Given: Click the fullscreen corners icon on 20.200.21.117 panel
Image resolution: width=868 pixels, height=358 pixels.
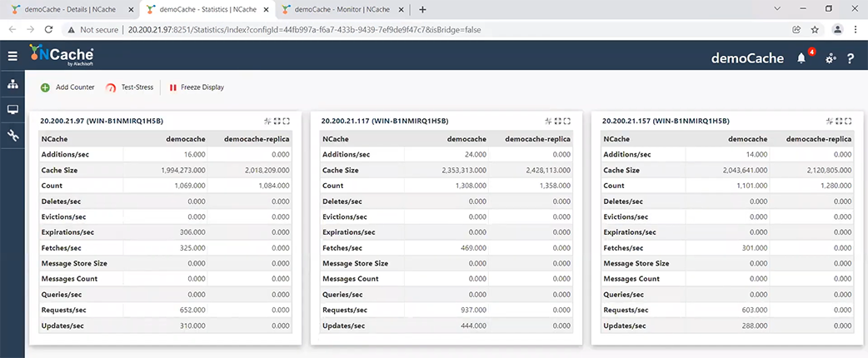Looking at the screenshot, I should tap(566, 121).
